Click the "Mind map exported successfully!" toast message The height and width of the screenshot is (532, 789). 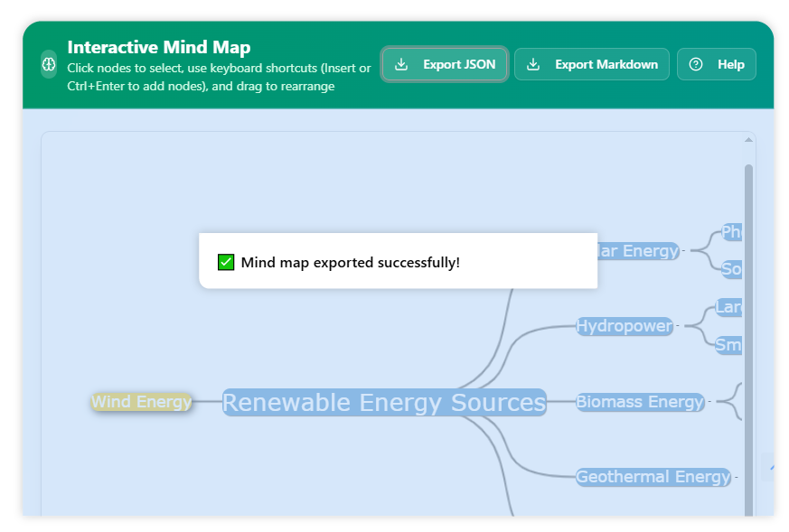click(x=350, y=263)
